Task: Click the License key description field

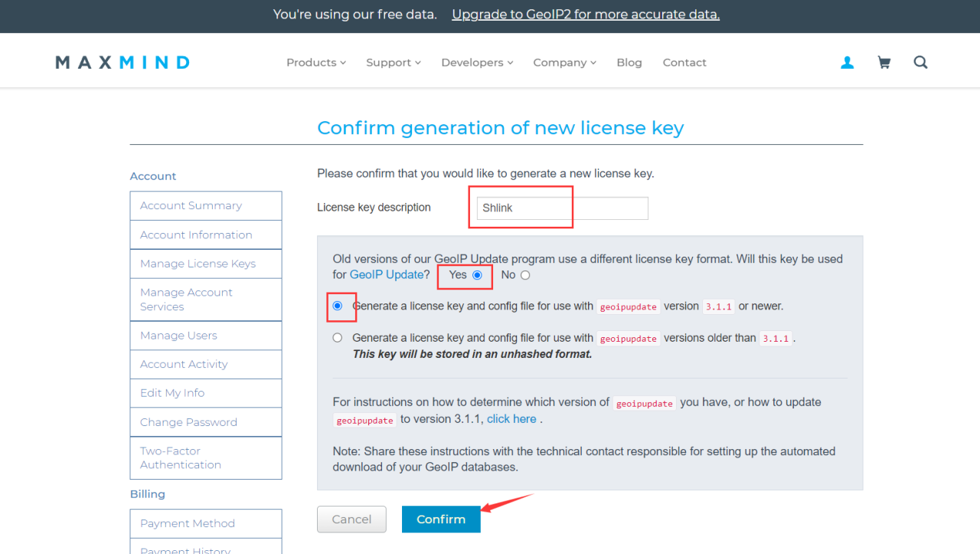Action: click(562, 208)
